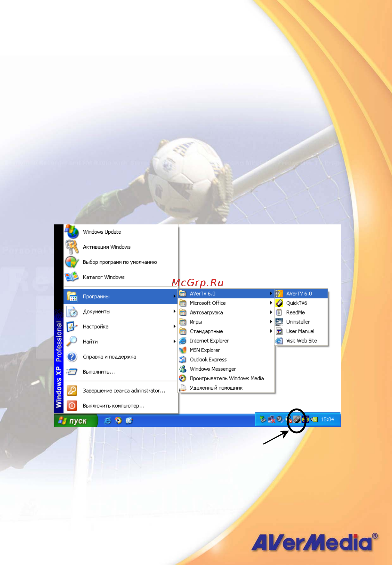
Task: Launch Outlook Express from Programs menu
Action: pyautogui.click(x=226, y=360)
